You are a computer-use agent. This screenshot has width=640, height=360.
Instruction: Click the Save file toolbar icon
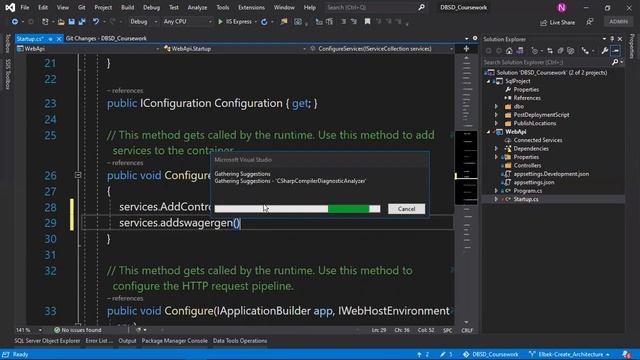pos(71,22)
